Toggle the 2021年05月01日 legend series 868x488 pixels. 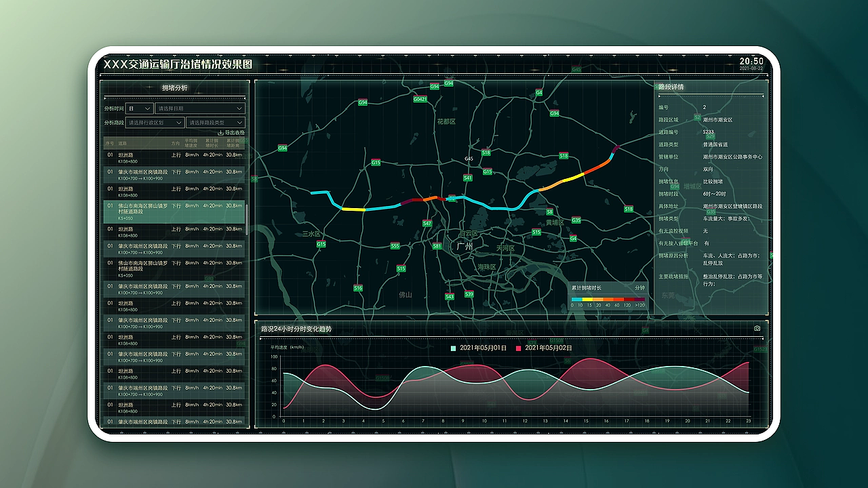tap(479, 348)
